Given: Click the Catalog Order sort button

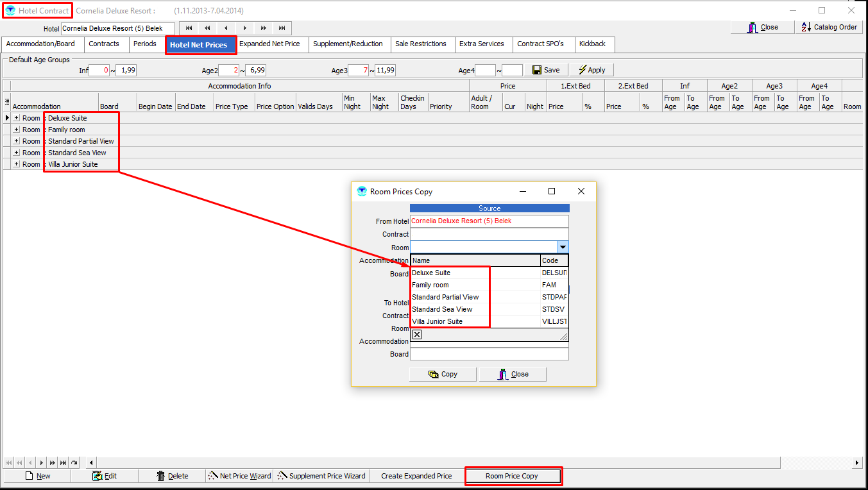Looking at the screenshot, I should [x=830, y=28].
